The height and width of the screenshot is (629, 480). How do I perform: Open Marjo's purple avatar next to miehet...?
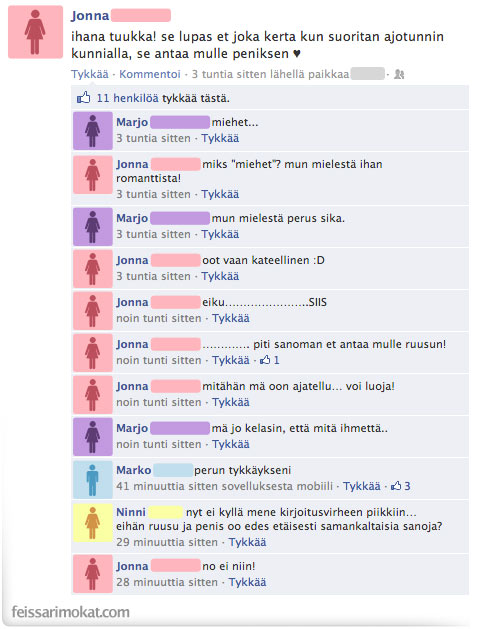click(93, 130)
